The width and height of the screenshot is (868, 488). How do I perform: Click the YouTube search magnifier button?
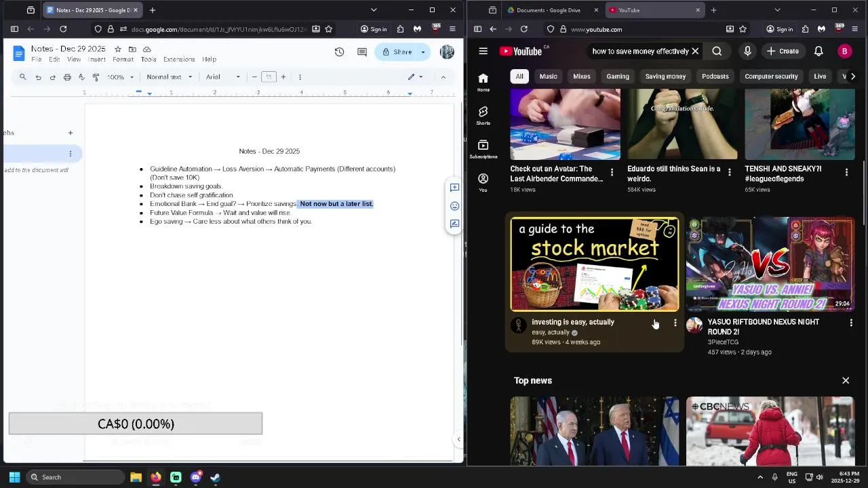pyautogui.click(x=717, y=51)
